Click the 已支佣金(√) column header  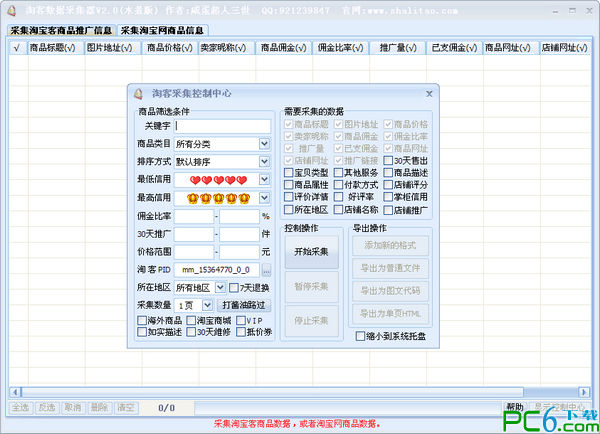pyautogui.click(x=454, y=48)
